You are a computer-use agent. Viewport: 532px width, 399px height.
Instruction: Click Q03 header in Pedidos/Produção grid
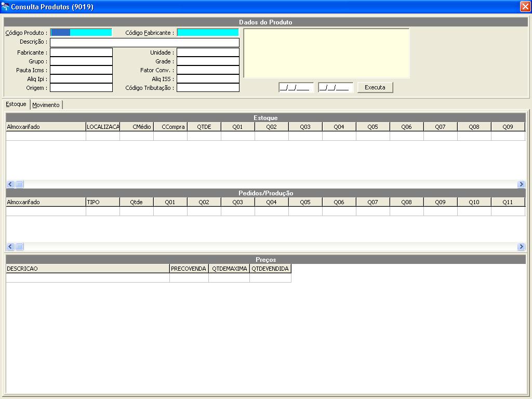238,202
